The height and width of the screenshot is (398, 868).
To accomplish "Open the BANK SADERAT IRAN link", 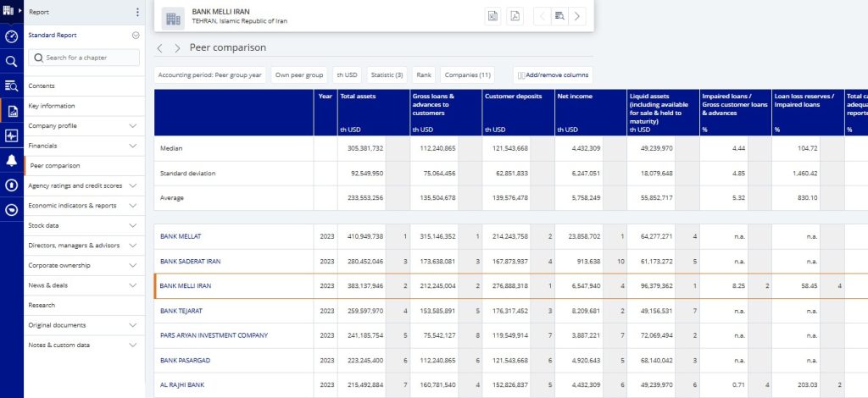I will 191,261.
